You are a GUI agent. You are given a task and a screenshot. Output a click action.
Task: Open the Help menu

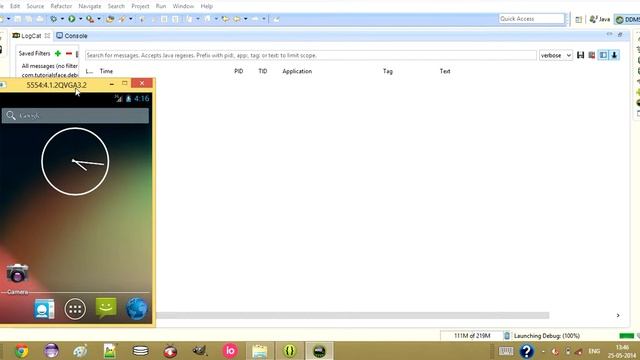(207, 6)
